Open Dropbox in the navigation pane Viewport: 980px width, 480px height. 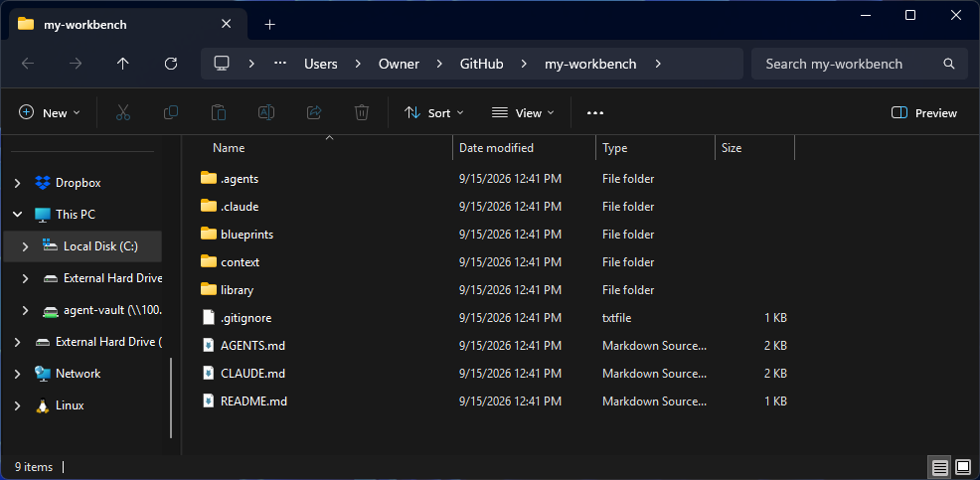point(78,183)
